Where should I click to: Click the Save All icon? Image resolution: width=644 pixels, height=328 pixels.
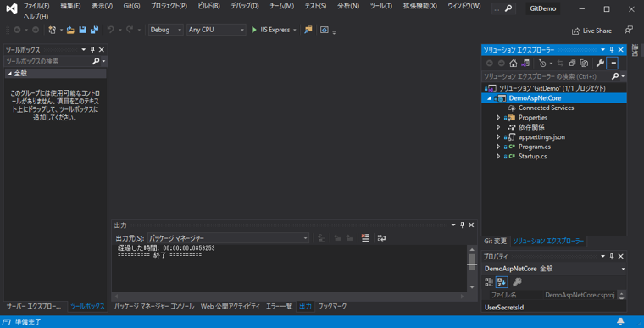(94, 30)
